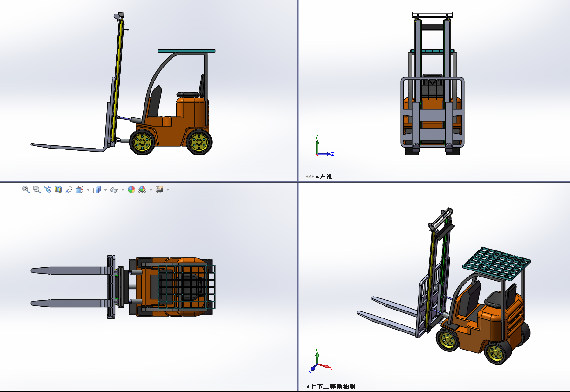
Task: Expand the Hide/Show Items dropdown arrow
Action: (123, 190)
